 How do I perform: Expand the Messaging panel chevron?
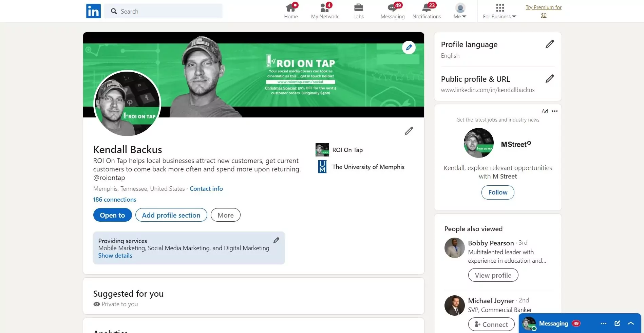630,323
